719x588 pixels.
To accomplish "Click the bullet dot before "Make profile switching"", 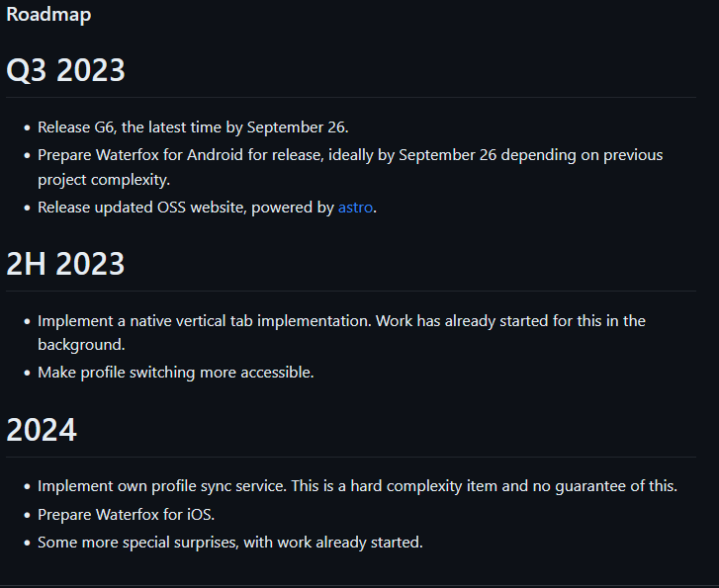I will pos(26,374).
